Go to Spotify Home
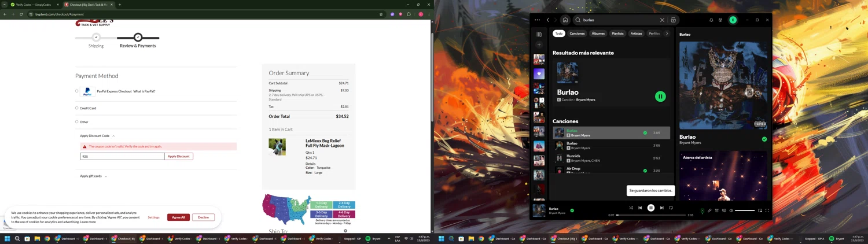The height and width of the screenshot is (244, 868). tap(565, 20)
